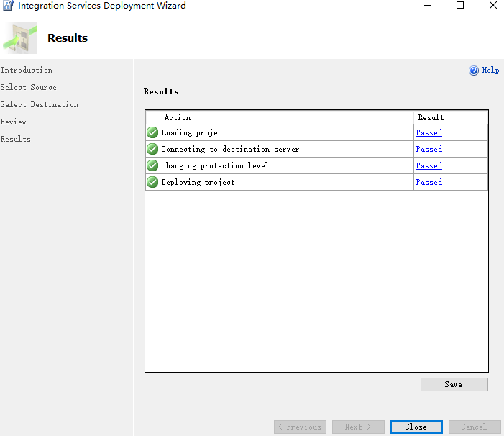
Task: Open the Help link text
Action: pyautogui.click(x=490, y=71)
